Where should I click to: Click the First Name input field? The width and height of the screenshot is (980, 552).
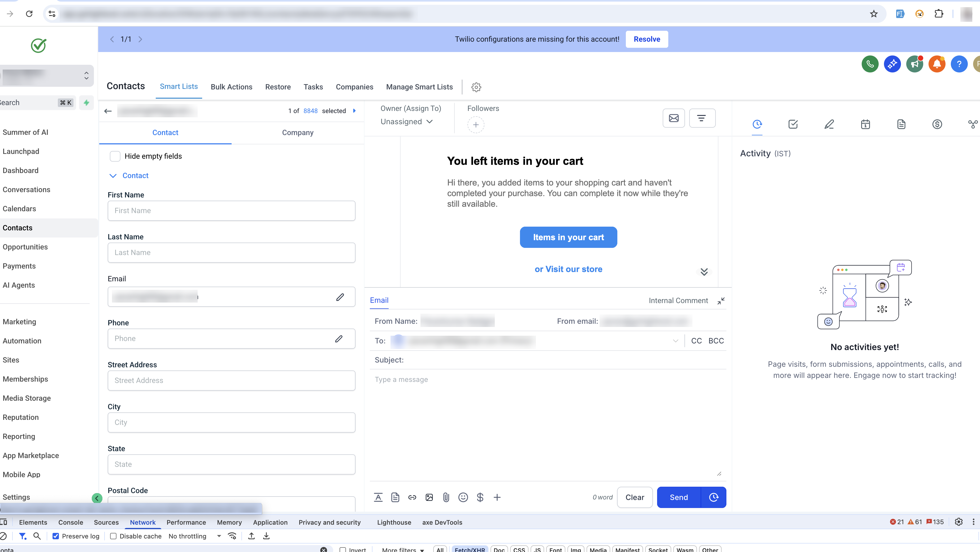pyautogui.click(x=231, y=210)
